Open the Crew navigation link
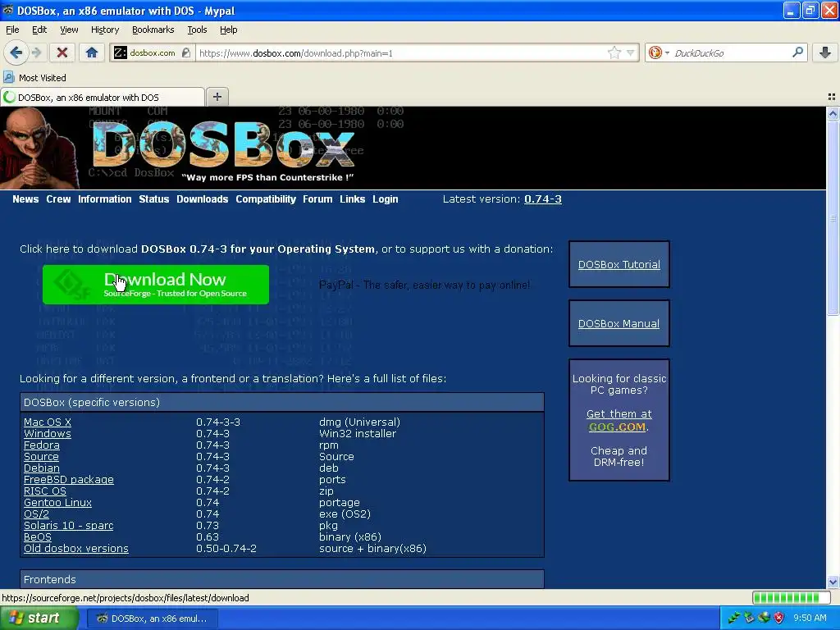840x630 pixels. point(58,199)
